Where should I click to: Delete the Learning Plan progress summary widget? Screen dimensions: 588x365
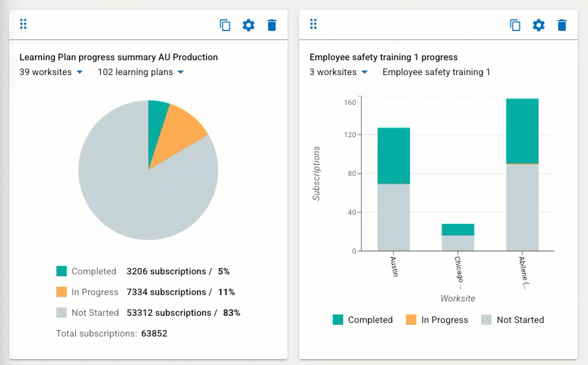[272, 25]
